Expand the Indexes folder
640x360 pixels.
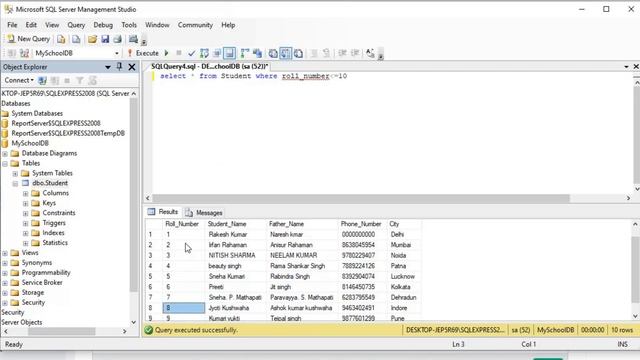[25, 233]
